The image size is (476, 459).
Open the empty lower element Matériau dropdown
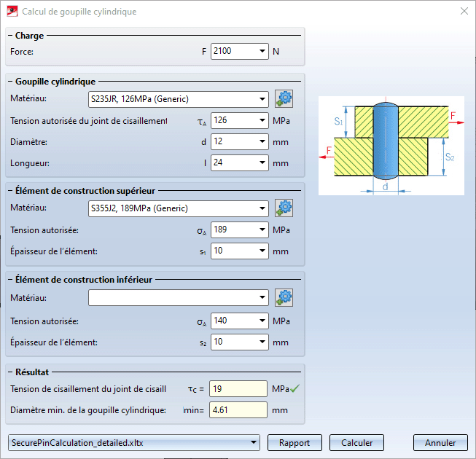coord(262,297)
